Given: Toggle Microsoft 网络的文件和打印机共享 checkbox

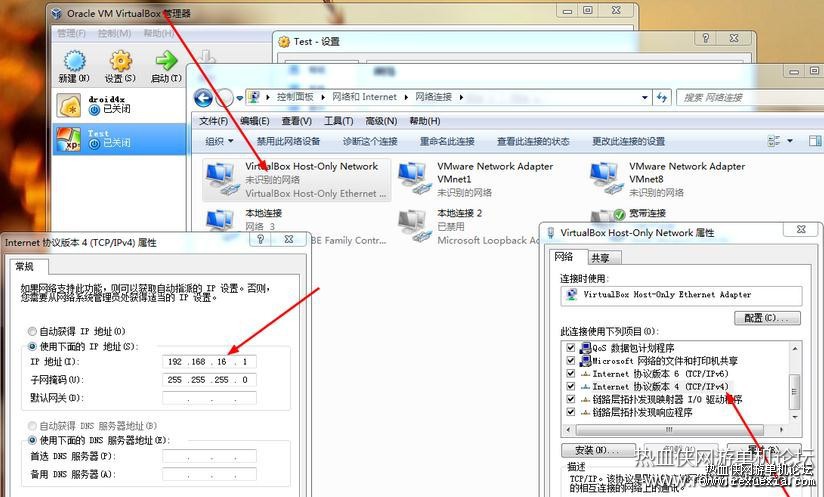Looking at the screenshot, I should (571, 360).
